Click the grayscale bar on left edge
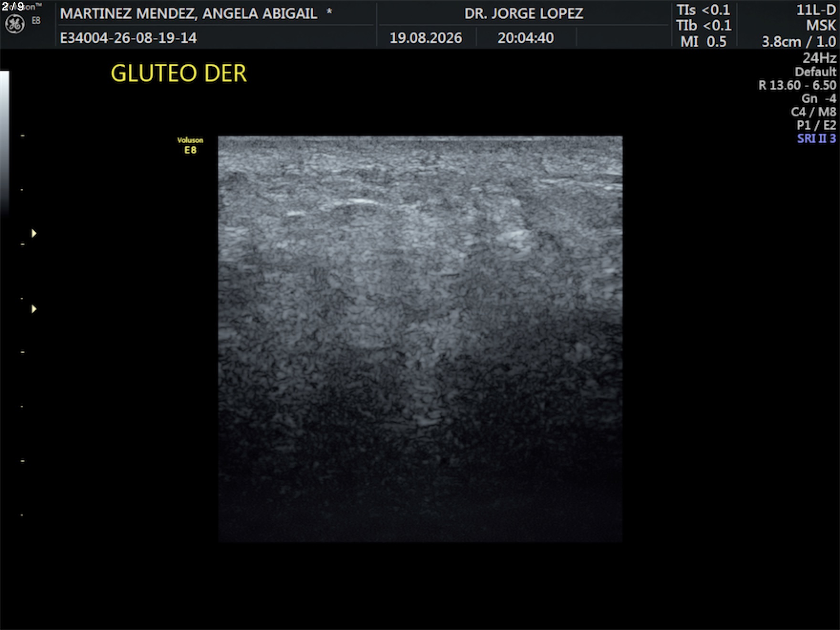The image size is (840, 630). 4,143
